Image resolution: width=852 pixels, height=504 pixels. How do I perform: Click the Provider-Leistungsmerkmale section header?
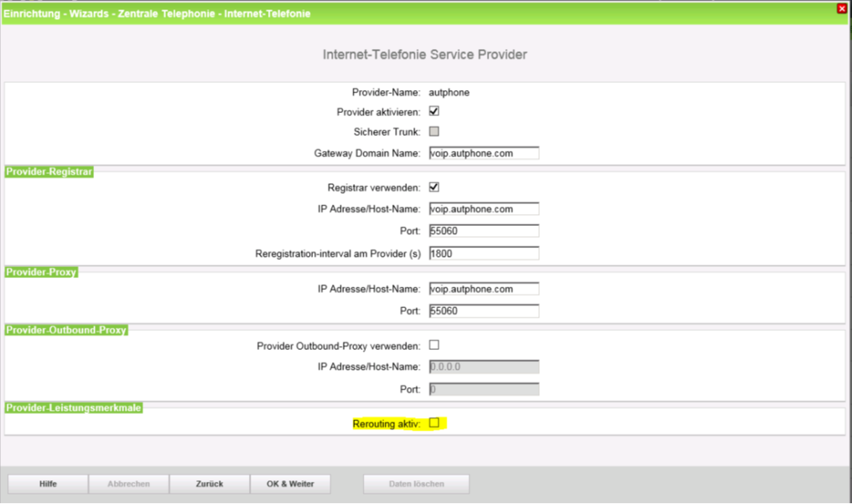pos(74,408)
